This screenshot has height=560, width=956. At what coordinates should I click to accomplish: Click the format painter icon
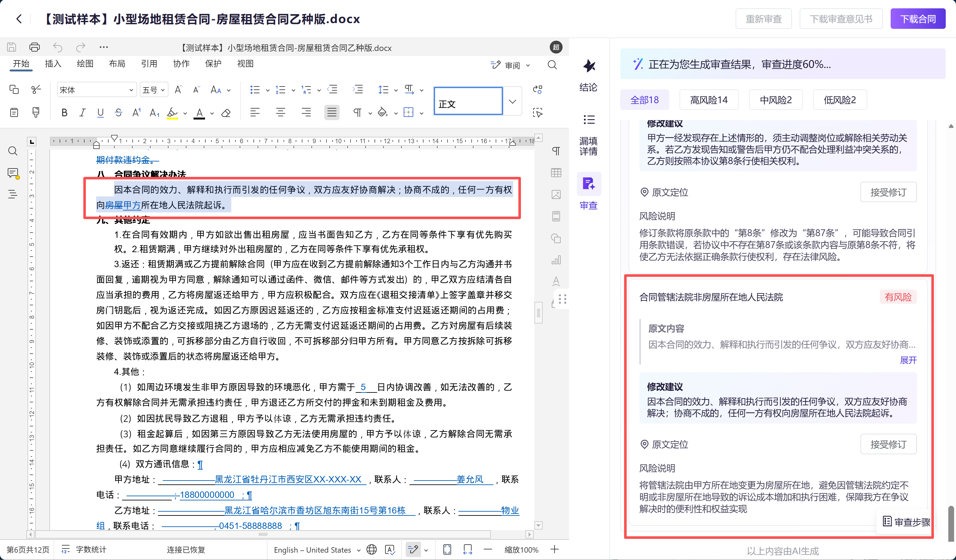point(36,112)
